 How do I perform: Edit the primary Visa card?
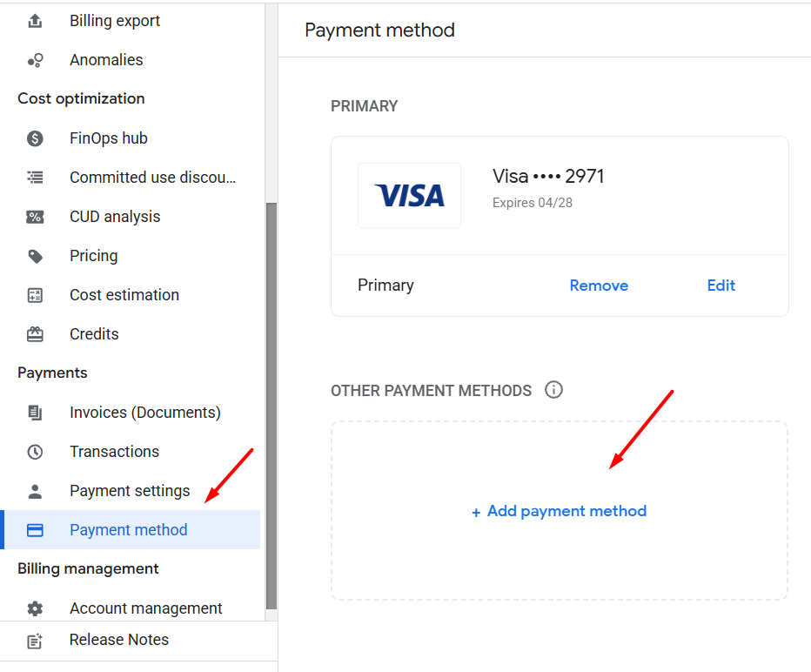(x=721, y=286)
